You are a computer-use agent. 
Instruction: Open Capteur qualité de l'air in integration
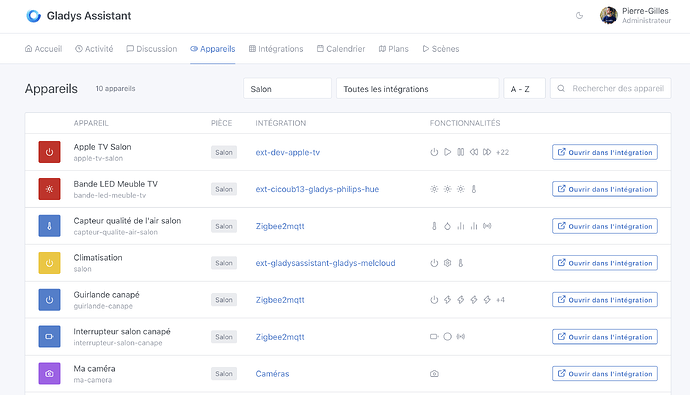pos(605,226)
